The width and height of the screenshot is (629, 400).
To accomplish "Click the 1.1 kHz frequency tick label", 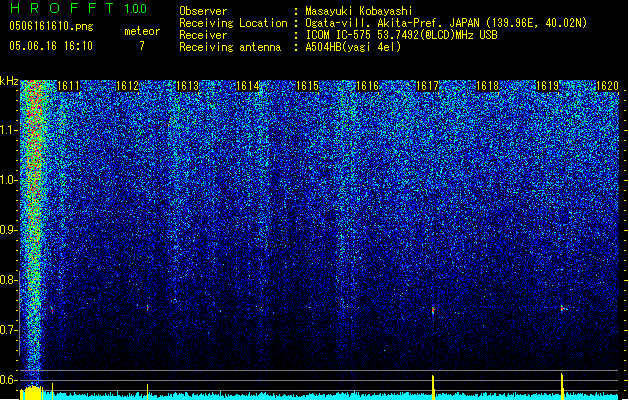I will [9, 130].
